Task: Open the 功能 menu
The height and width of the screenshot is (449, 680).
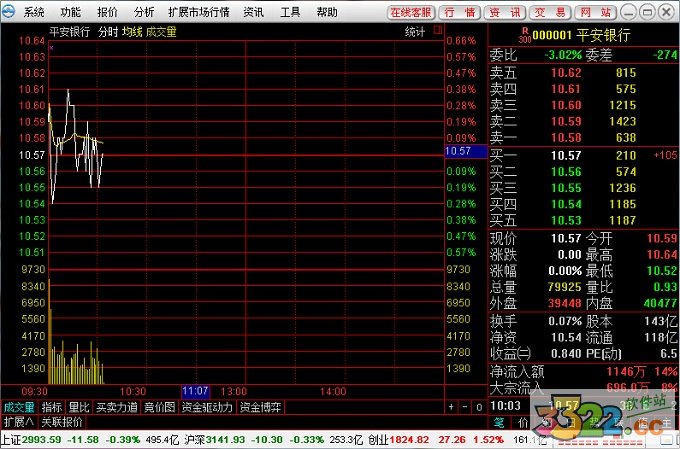Action: (x=71, y=12)
